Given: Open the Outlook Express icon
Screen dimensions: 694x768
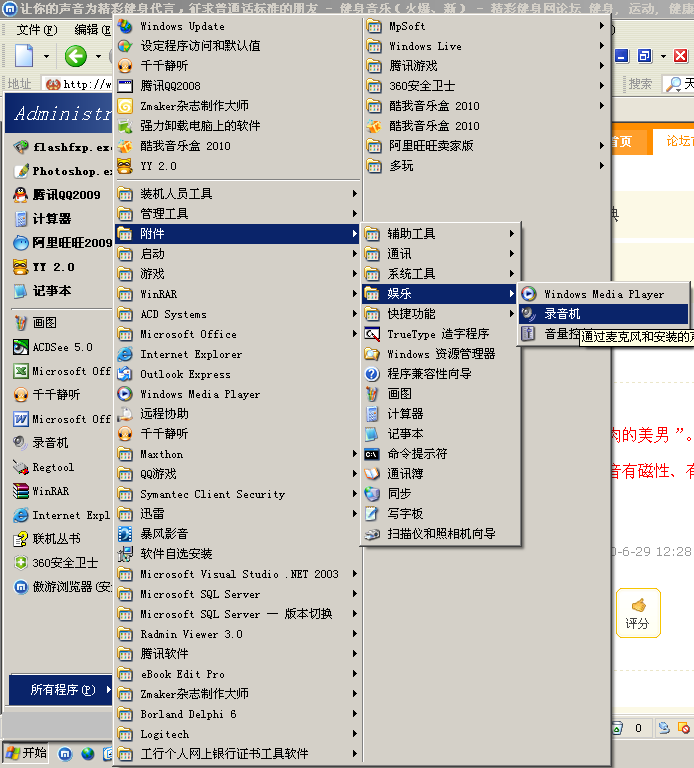Looking at the screenshot, I should (x=125, y=374).
